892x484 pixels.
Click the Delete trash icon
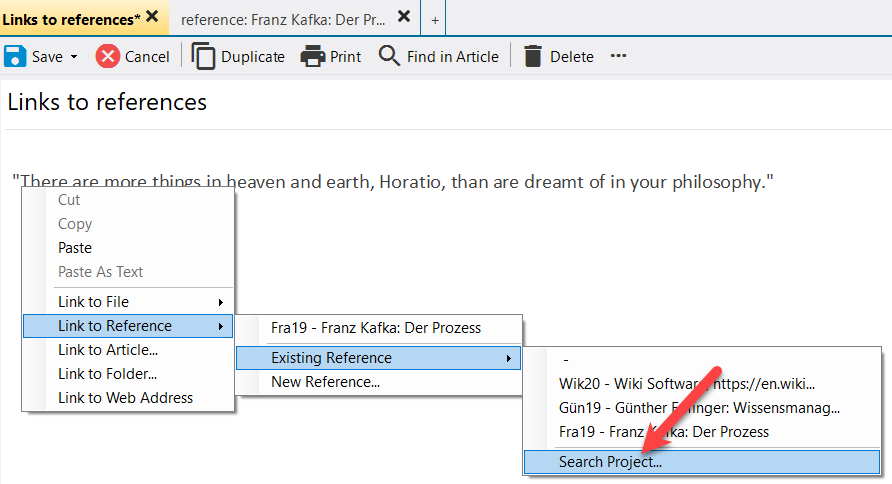(533, 56)
